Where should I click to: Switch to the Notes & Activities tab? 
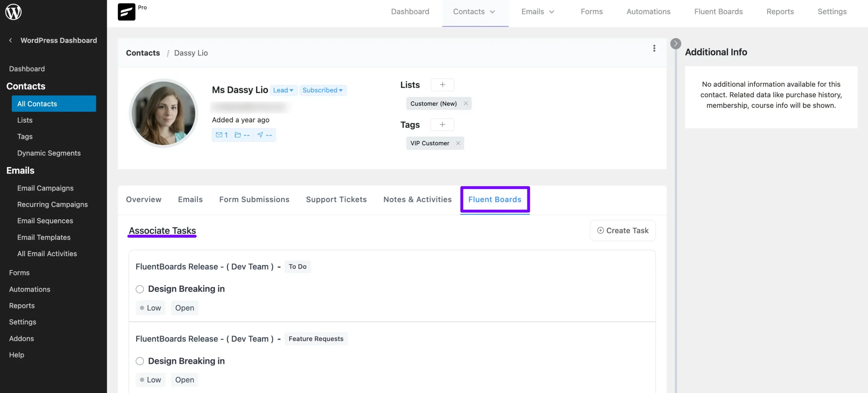pos(417,200)
